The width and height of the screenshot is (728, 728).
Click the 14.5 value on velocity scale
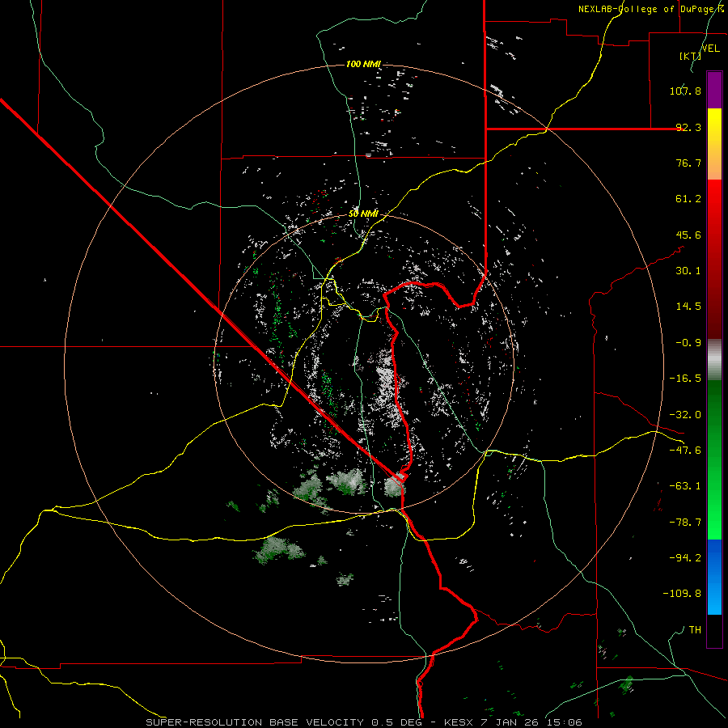pyautogui.click(x=688, y=307)
